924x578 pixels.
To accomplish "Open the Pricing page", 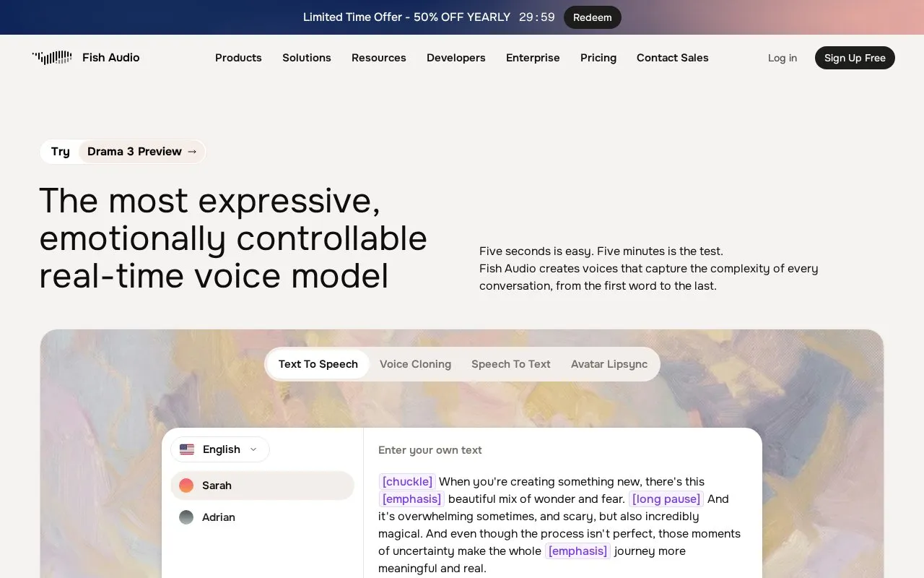I will tap(598, 58).
